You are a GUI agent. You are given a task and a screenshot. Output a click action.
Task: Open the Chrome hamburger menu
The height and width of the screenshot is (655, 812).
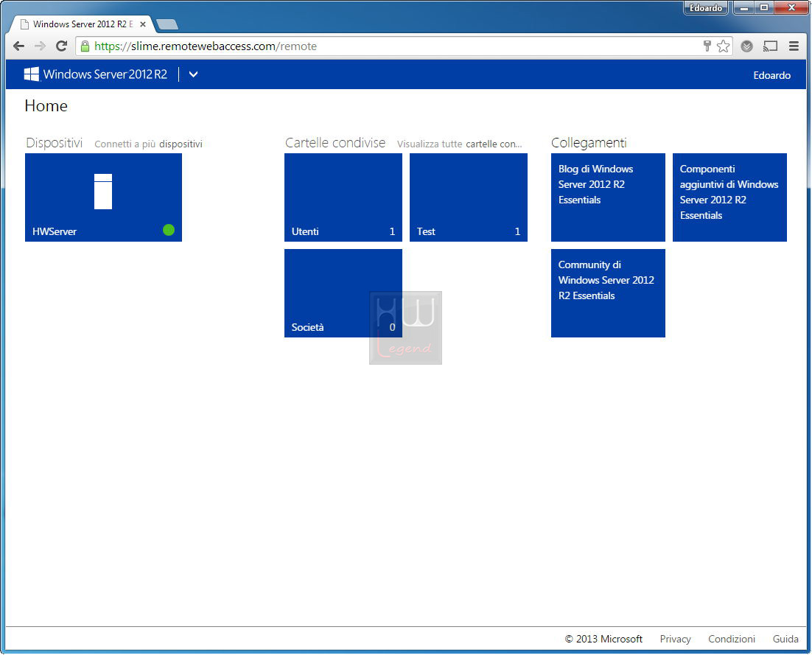794,46
